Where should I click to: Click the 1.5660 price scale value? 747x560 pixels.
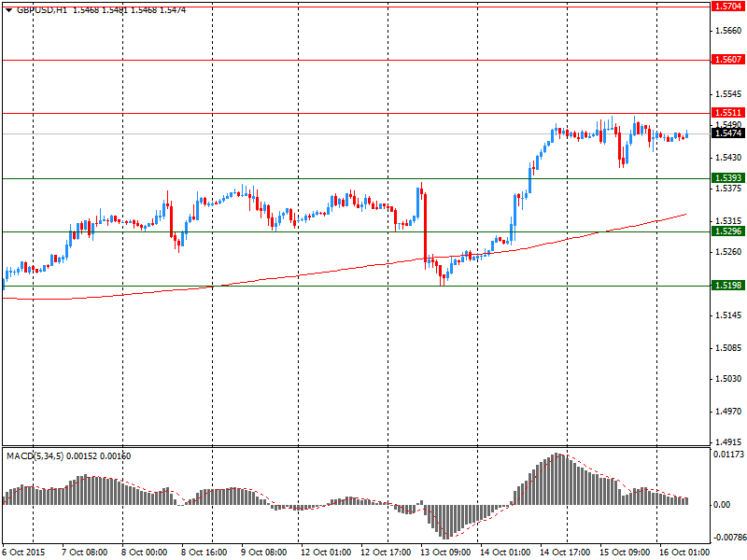729,31
